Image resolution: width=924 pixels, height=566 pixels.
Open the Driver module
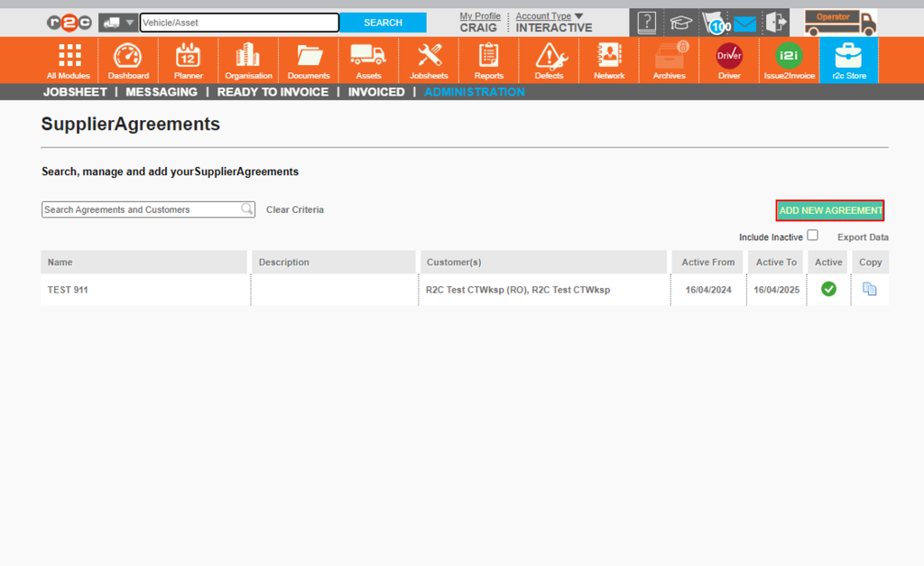(729, 60)
